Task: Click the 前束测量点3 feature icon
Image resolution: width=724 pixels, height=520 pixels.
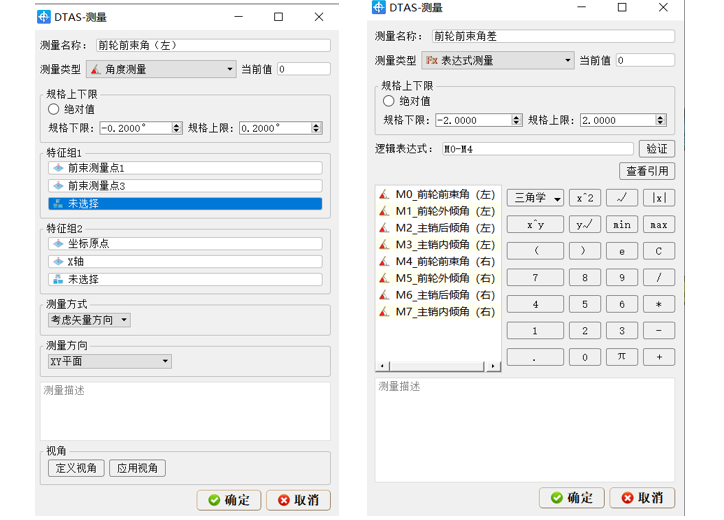Action: [x=57, y=186]
